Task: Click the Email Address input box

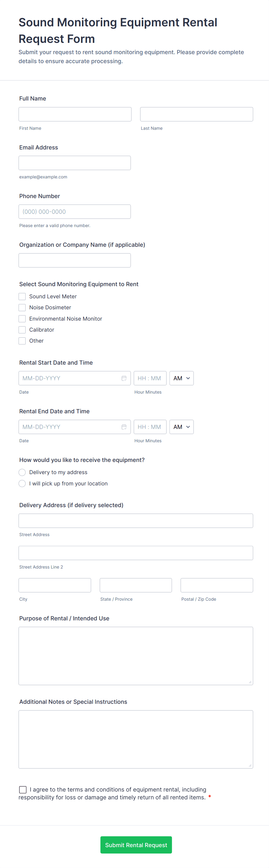Action: click(x=75, y=163)
